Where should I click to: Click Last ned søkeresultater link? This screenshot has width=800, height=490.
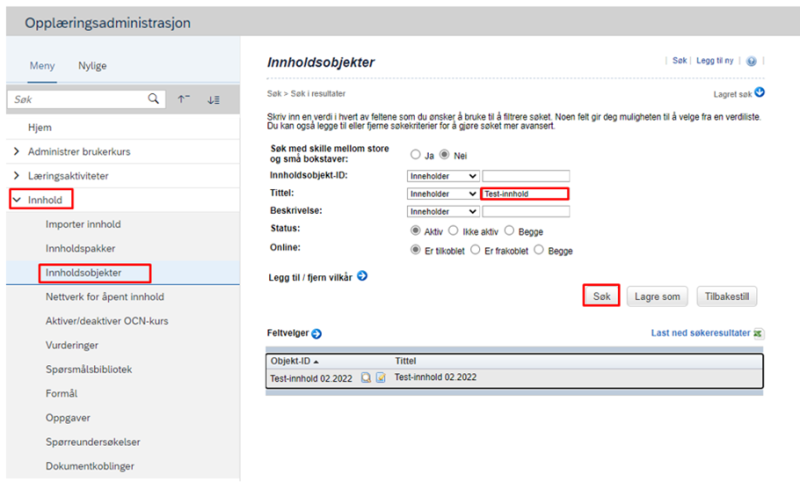point(700,333)
